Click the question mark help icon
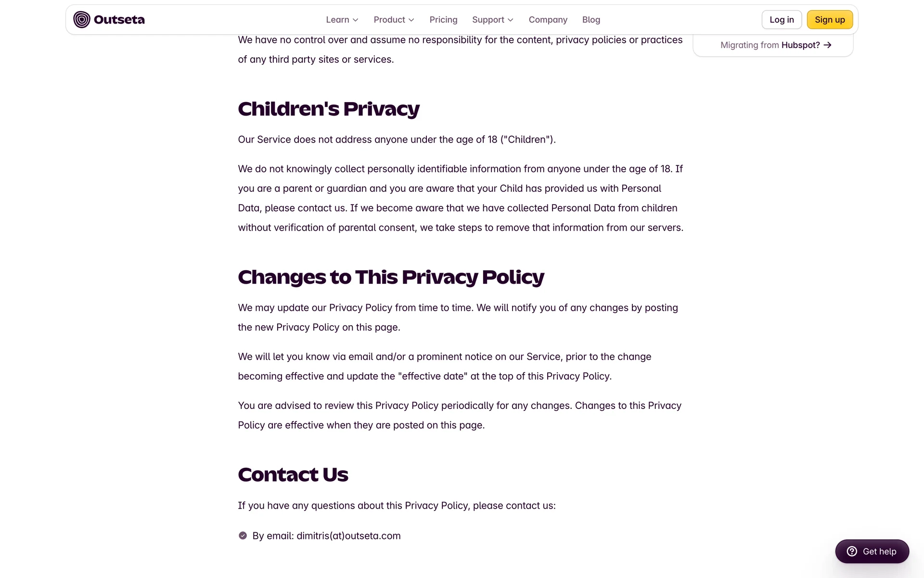This screenshot has height=578, width=924. [852, 552]
